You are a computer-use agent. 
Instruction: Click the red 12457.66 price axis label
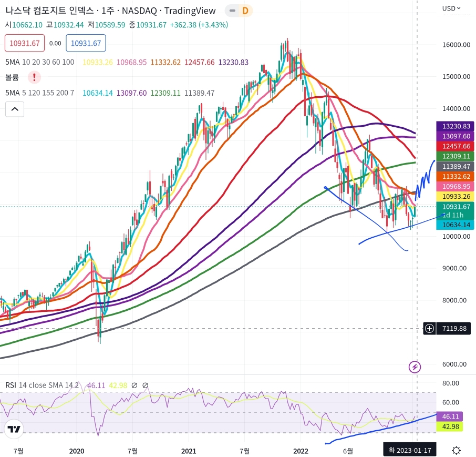pos(456,146)
